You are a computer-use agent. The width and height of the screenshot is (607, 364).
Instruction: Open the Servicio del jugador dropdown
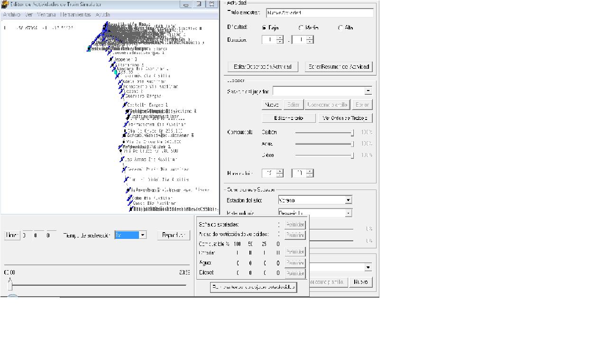click(368, 91)
